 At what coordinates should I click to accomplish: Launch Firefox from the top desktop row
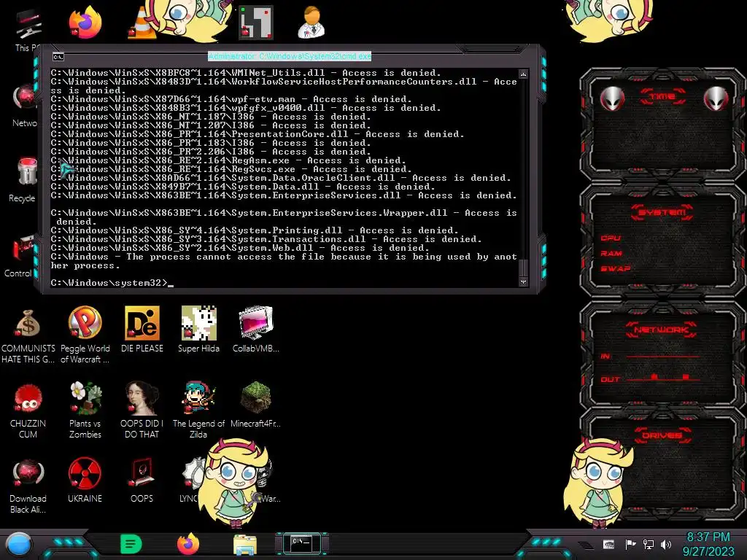tap(85, 23)
